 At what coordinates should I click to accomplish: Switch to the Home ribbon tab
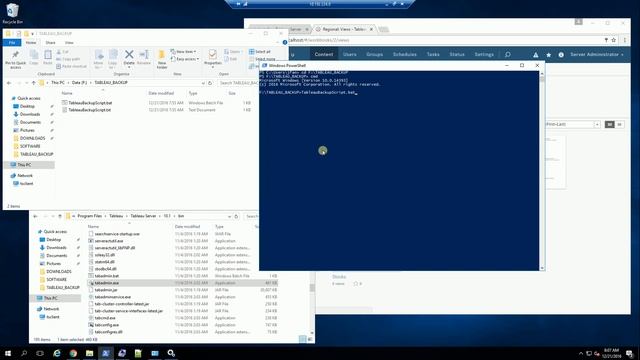(x=31, y=42)
